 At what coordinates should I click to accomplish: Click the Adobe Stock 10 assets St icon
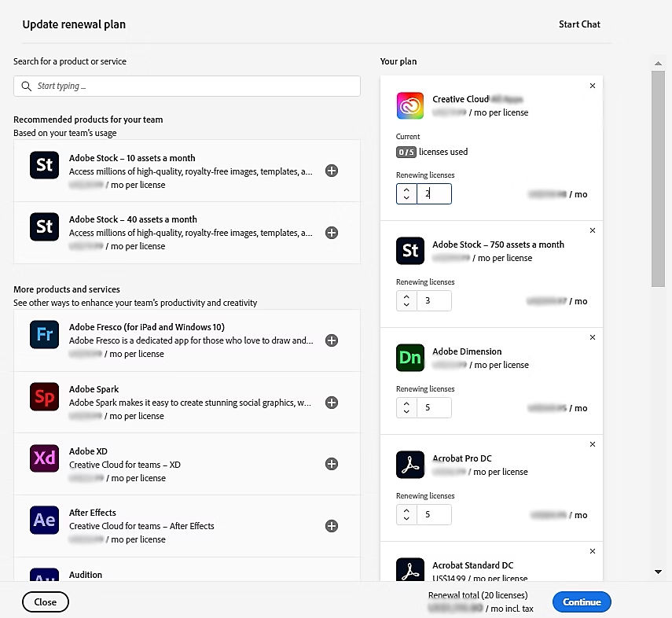pyautogui.click(x=44, y=164)
